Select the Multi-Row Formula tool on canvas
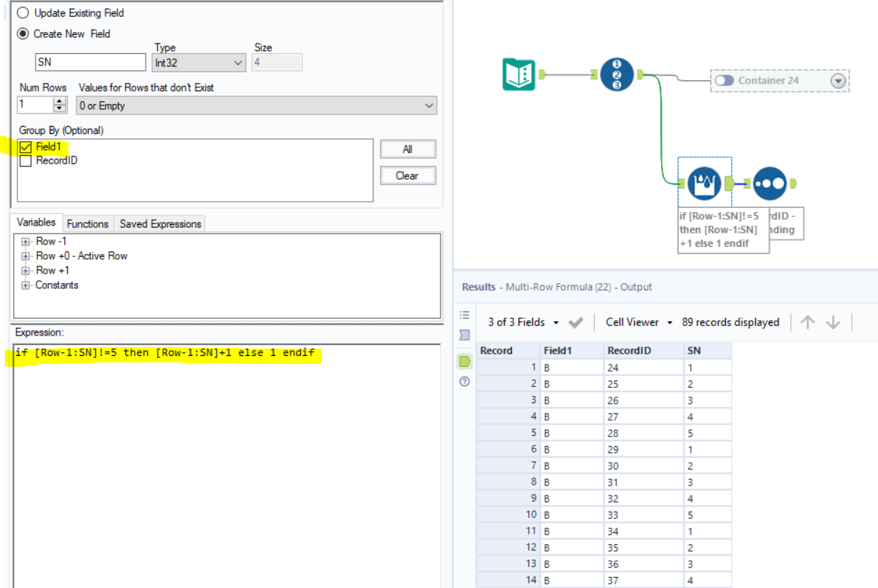The width and height of the screenshot is (878, 588). click(704, 183)
